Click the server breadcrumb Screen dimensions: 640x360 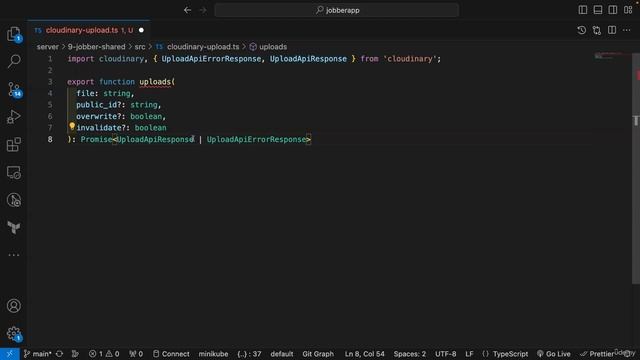[x=48, y=47]
